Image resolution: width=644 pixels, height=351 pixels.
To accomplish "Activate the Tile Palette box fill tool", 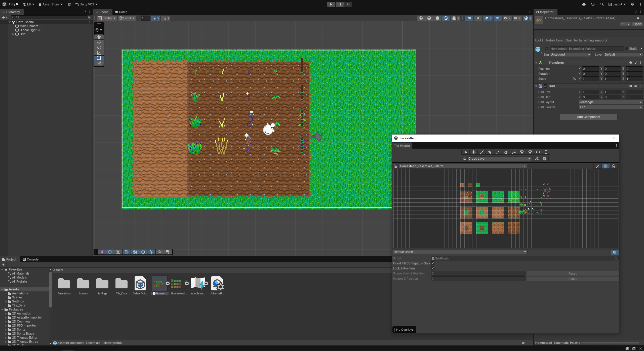I will pos(490,152).
